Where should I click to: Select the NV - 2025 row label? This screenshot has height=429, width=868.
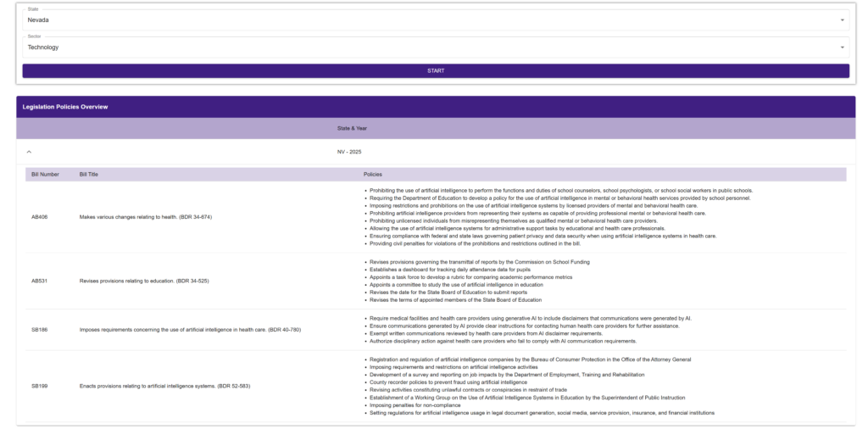tap(349, 152)
